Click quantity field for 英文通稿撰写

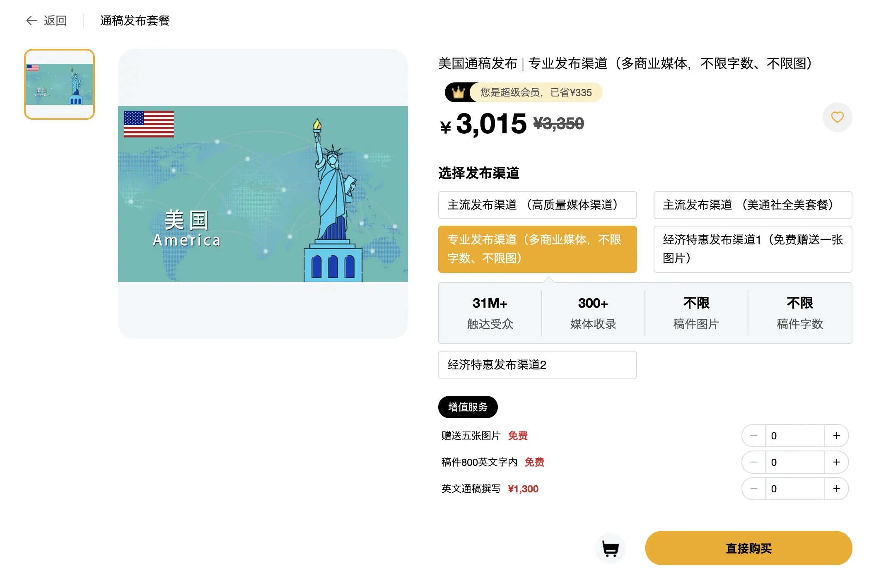(795, 489)
